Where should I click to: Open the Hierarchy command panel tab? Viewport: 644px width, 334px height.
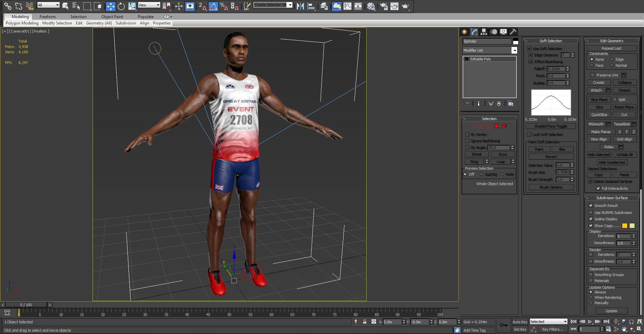pyautogui.click(x=484, y=32)
